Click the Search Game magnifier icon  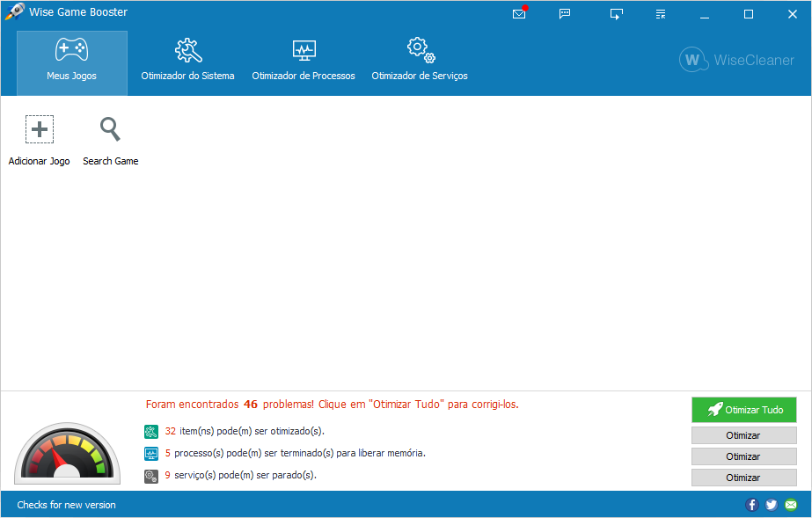pos(110,129)
